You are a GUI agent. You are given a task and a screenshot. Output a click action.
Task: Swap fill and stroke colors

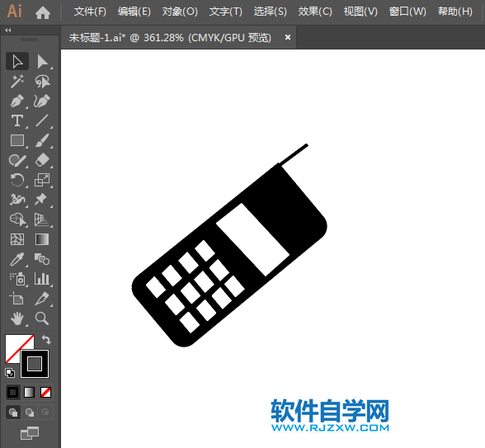click(x=46, y=340)
